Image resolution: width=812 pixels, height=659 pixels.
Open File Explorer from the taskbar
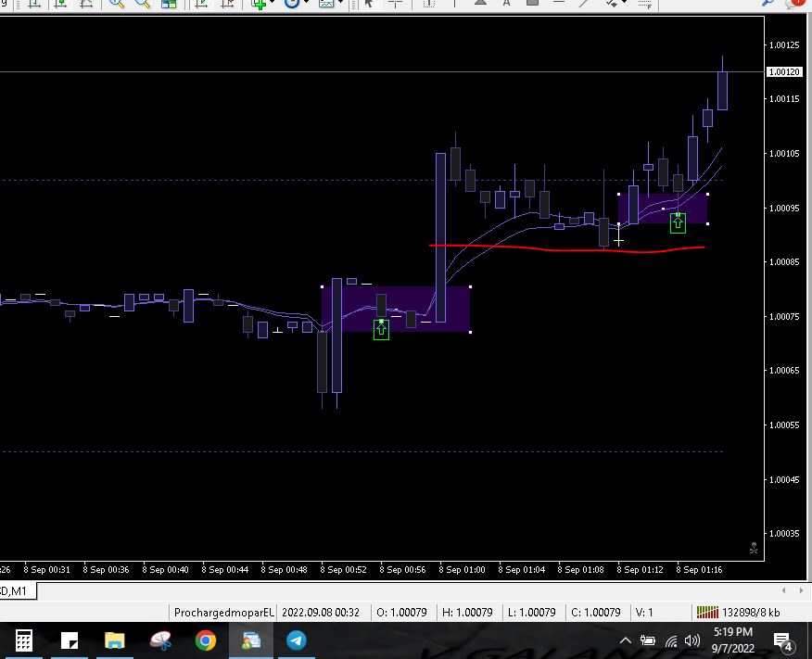[x=115, y=640]
